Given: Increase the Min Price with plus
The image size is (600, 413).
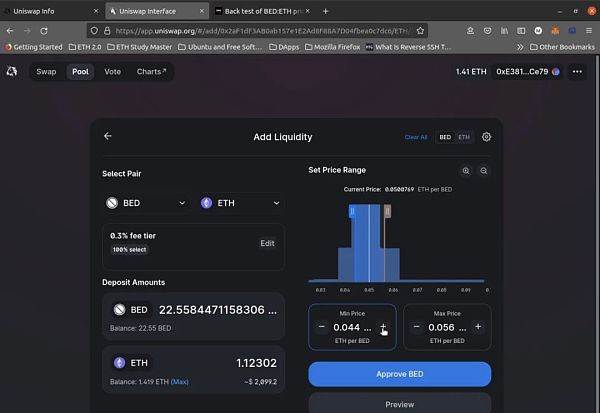Looking at the screenshot, I should (383, 326).
